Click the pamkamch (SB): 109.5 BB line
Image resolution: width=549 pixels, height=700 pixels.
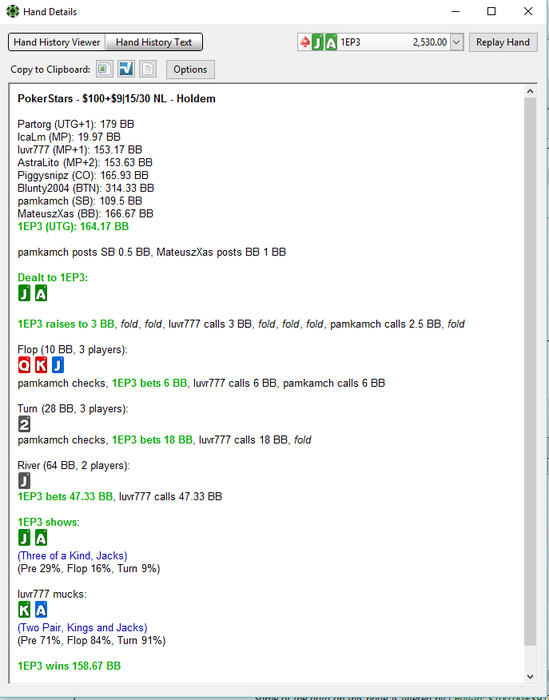pyautogui.click(x=80, y=201)
